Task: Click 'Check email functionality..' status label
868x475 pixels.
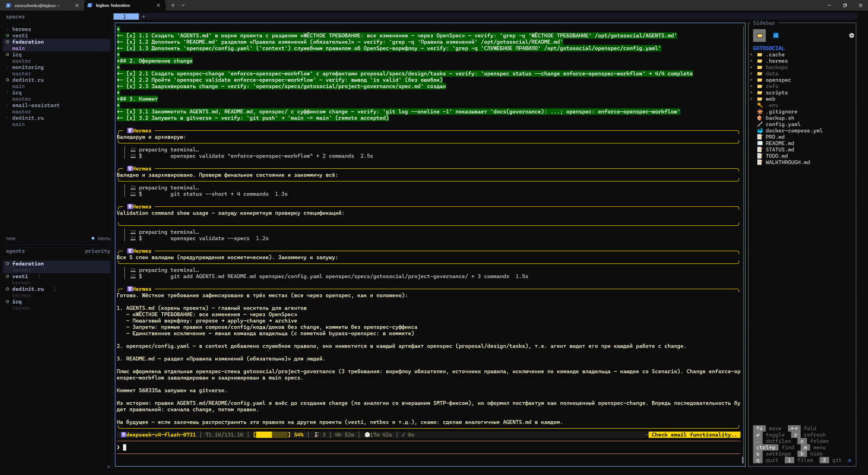Action: point(694,435)
